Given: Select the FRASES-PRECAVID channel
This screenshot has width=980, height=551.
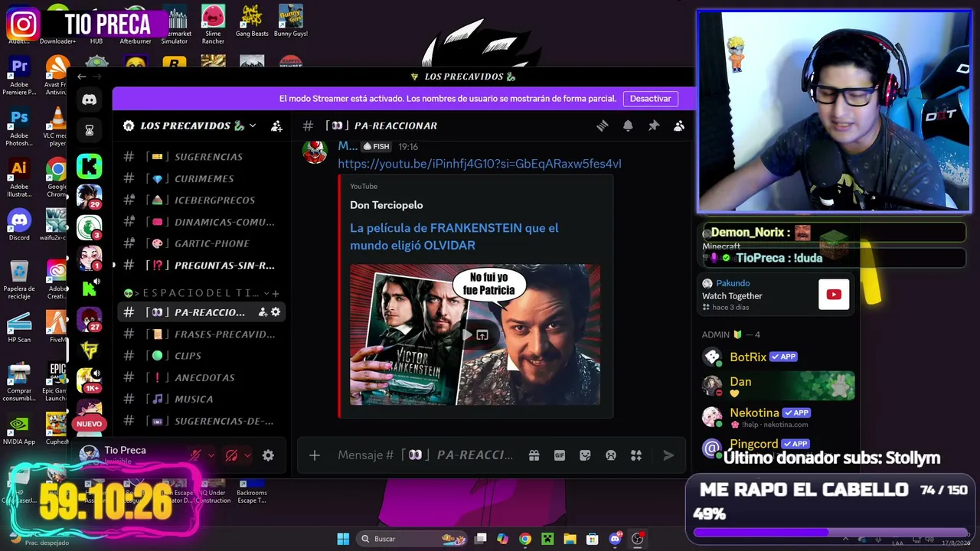Looking at the screenshot, I should click(x=202, y=334).
